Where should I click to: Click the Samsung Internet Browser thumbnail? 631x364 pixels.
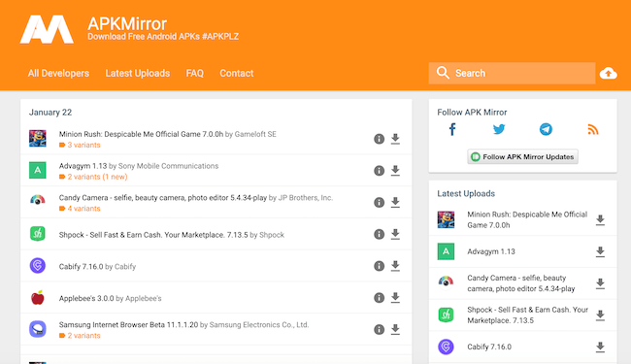(x=38, y=329)
